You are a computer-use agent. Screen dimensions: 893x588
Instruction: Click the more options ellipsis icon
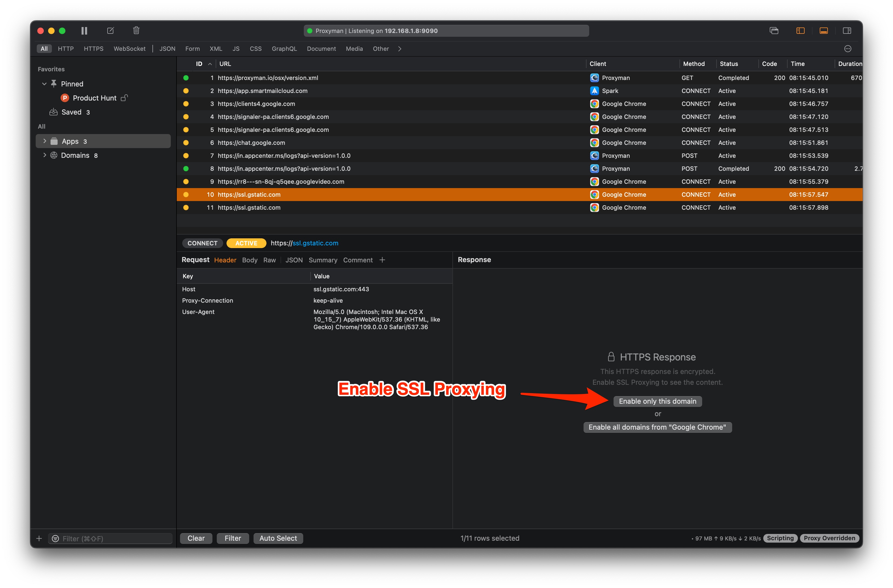[x=848, y=49]
